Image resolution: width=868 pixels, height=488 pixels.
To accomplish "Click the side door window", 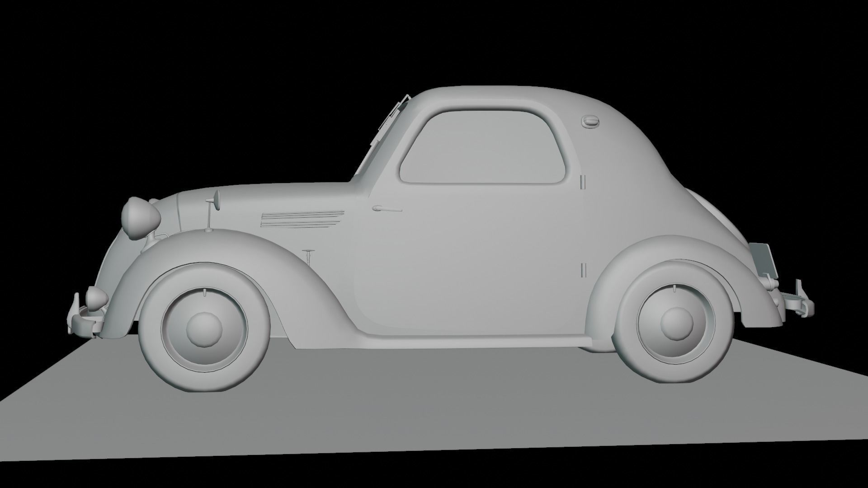I will tap(483, 146).
